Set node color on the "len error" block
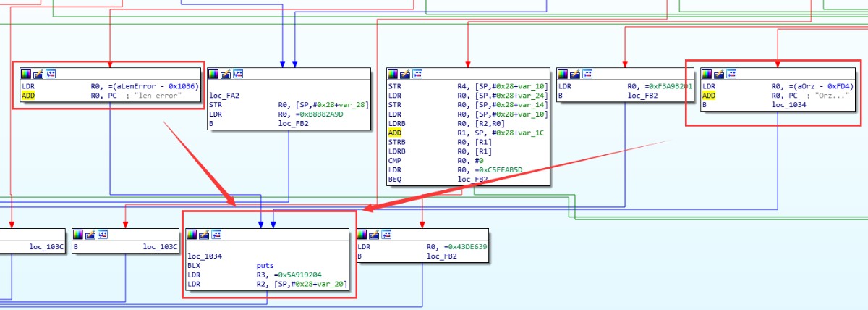The width and height of the screenshot is (868, 310). [26, 74]
